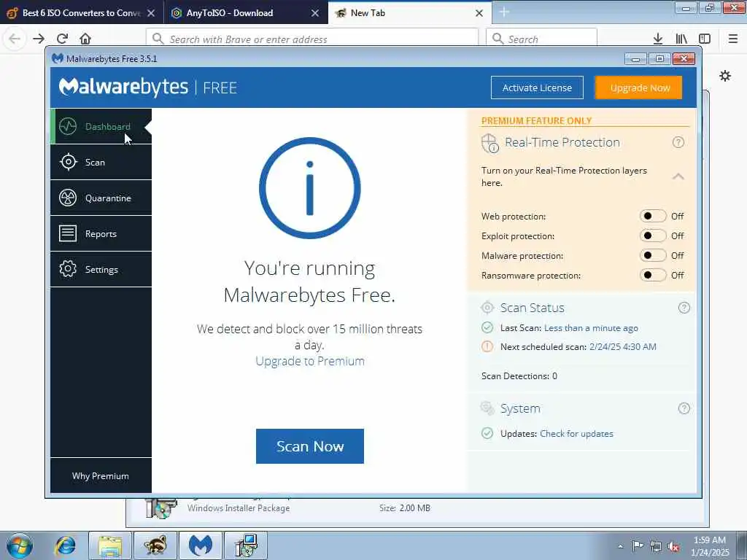This screenshot has width=747, height=560.
Task: Click the Settings gear icon in sidebar
Action: coord(68,269)
